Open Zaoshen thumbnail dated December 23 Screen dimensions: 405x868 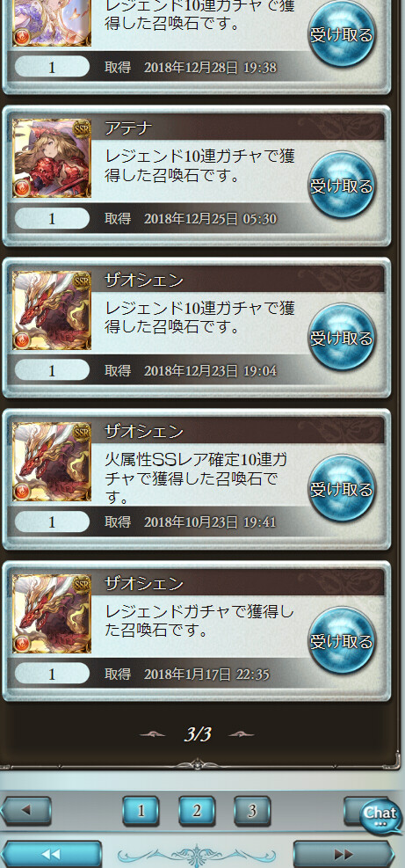click(52, 310)
